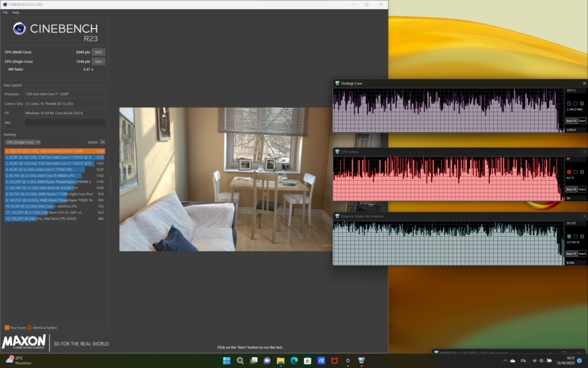Image resolution: width=588 pixels, height=368 pixels.
Task: Select ranking row 6, Threadripper 2990WX
Action: 55,182
